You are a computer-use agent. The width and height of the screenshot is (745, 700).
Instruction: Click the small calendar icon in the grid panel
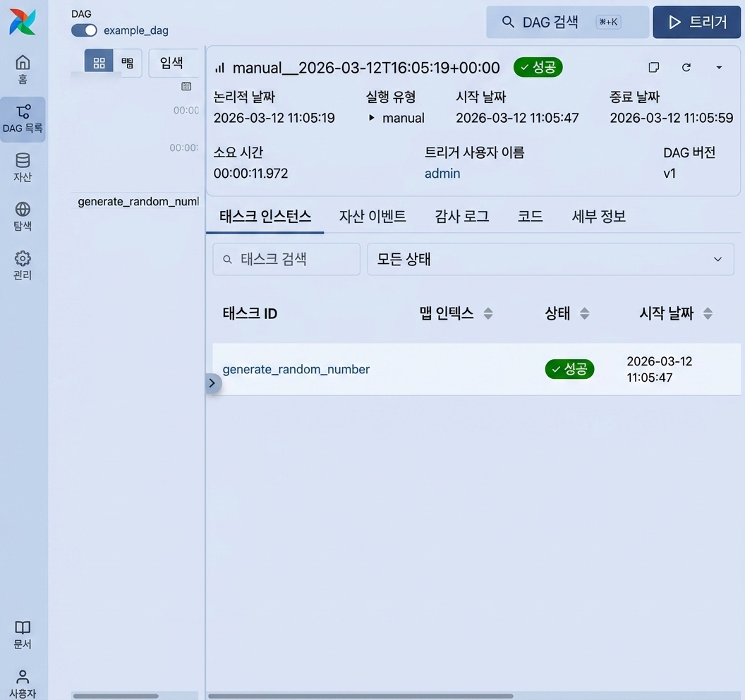pos(186,87)
